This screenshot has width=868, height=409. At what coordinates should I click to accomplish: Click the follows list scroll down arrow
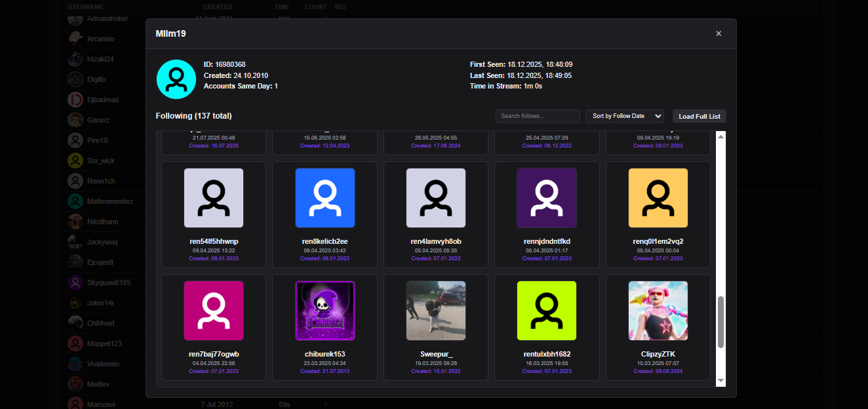(720, 380)
